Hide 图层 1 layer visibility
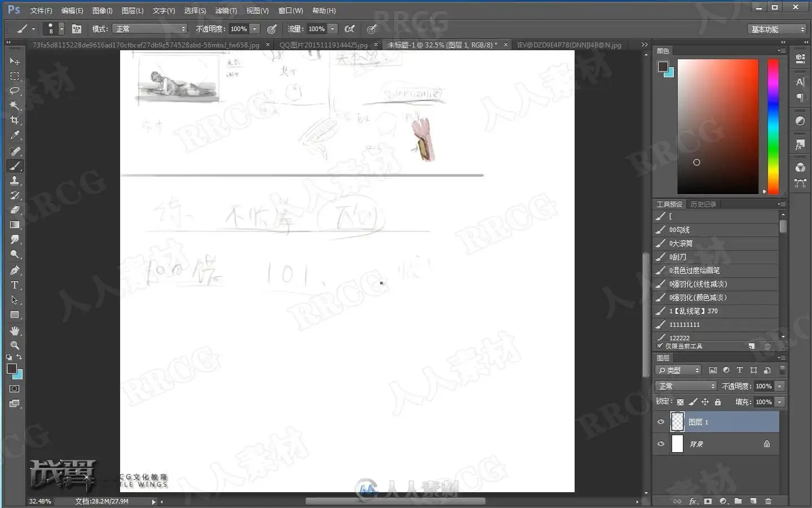The image size is (812, 508). click(x=661, y=422)
